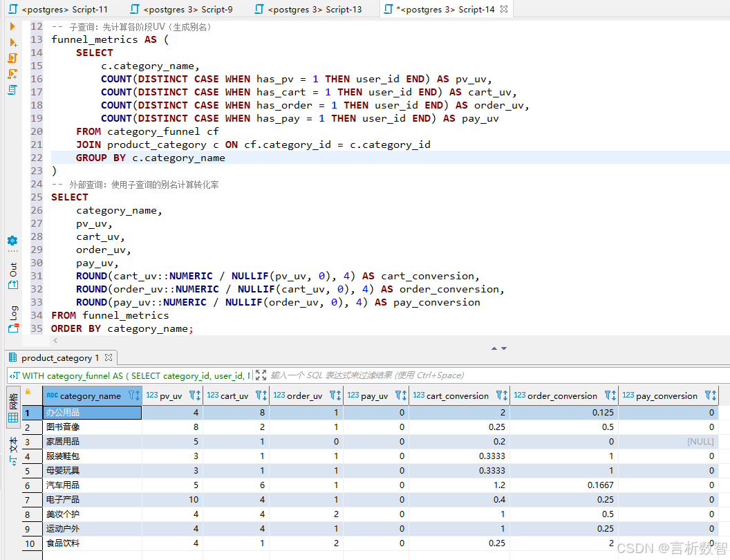Open the filter and sort control on the pv_uv column
Image resolution: width=730 pixels, height=560 pixels.
click(x=195, y=395)
